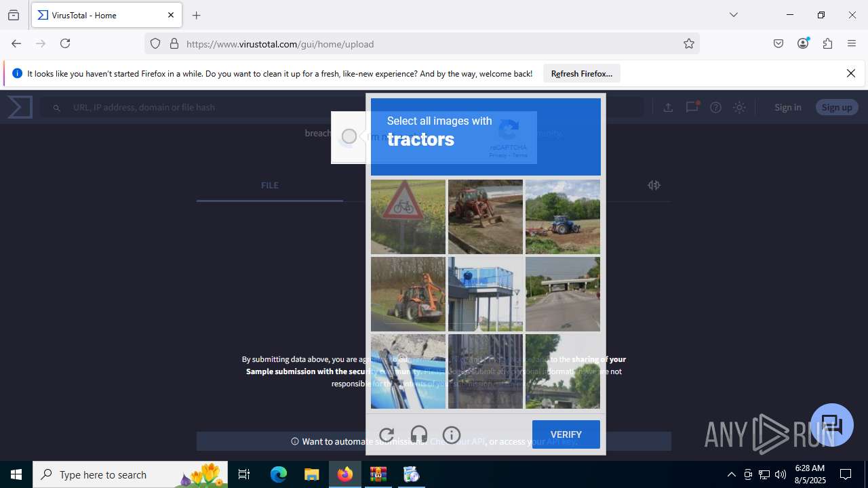Open VirusTotal notifications icon

(x=692, y=107)
